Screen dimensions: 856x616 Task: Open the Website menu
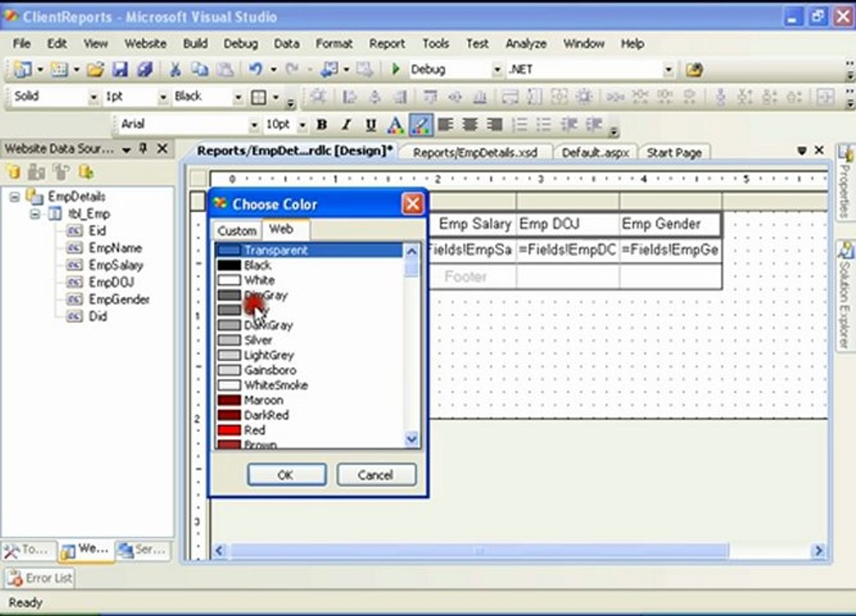(x=146, y=44)
